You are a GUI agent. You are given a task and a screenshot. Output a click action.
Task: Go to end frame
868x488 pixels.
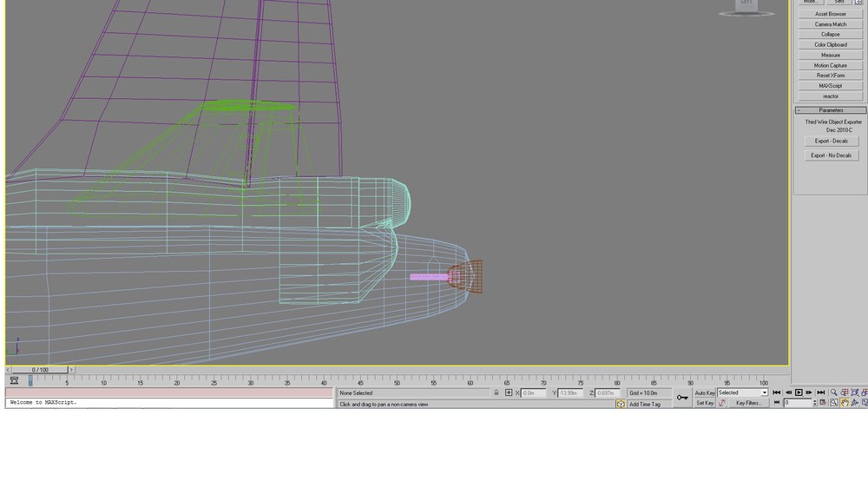point(821,392)
